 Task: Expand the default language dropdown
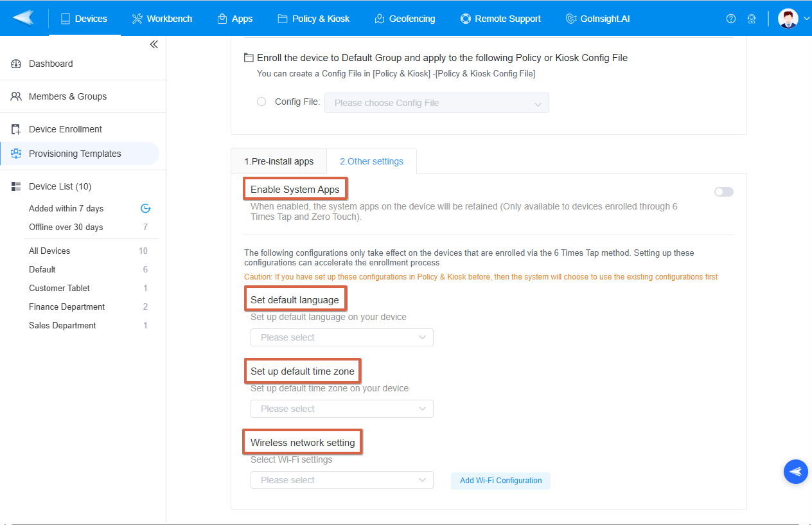click(342, 337)
